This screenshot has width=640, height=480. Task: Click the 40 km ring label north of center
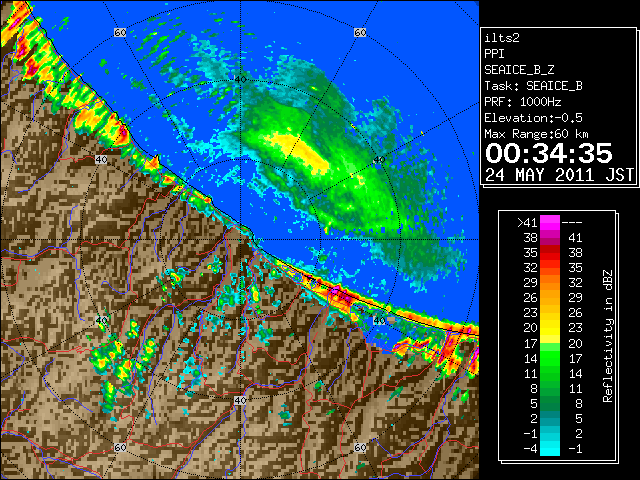point(240,80)
